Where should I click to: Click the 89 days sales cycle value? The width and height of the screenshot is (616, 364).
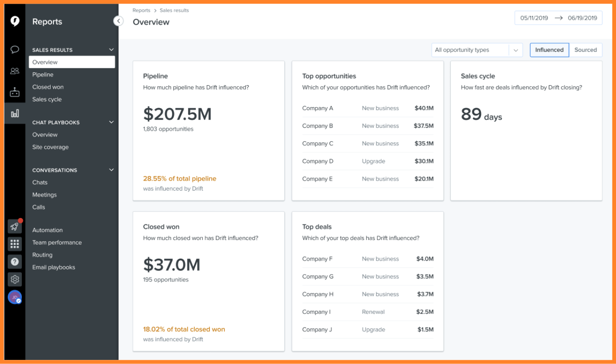click(x=481, y=114)
